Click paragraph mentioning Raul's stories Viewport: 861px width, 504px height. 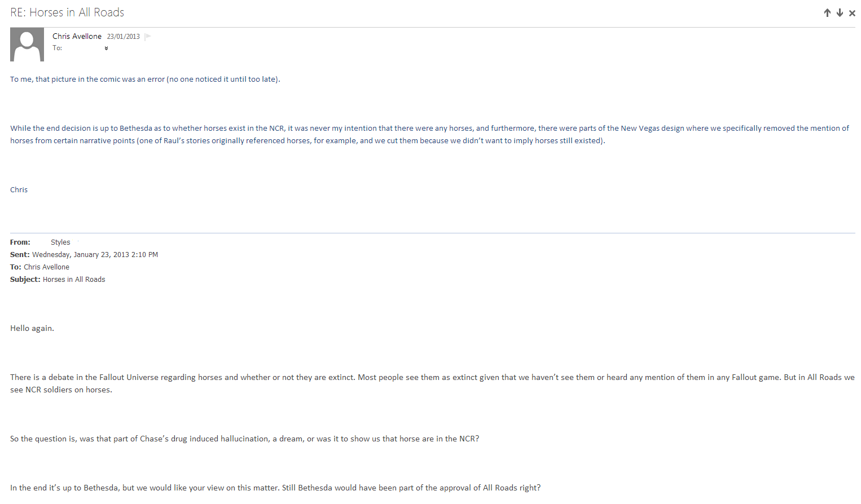point(429,135)
